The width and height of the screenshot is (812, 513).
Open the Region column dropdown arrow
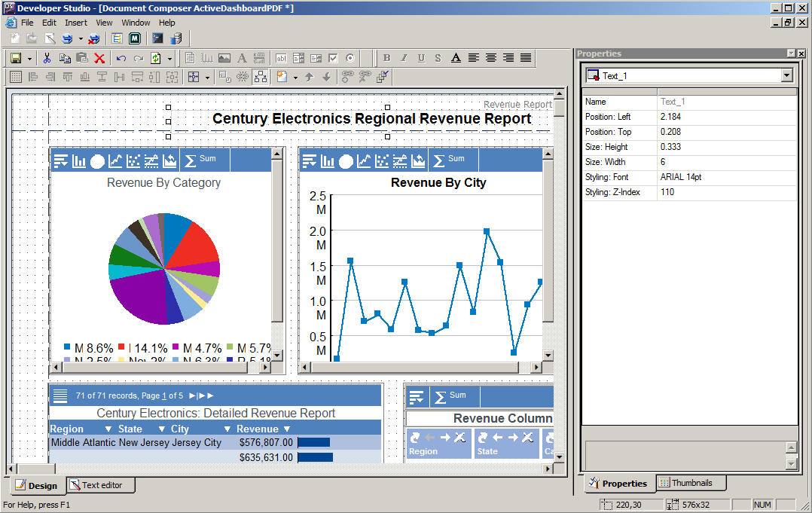[108, 429]
